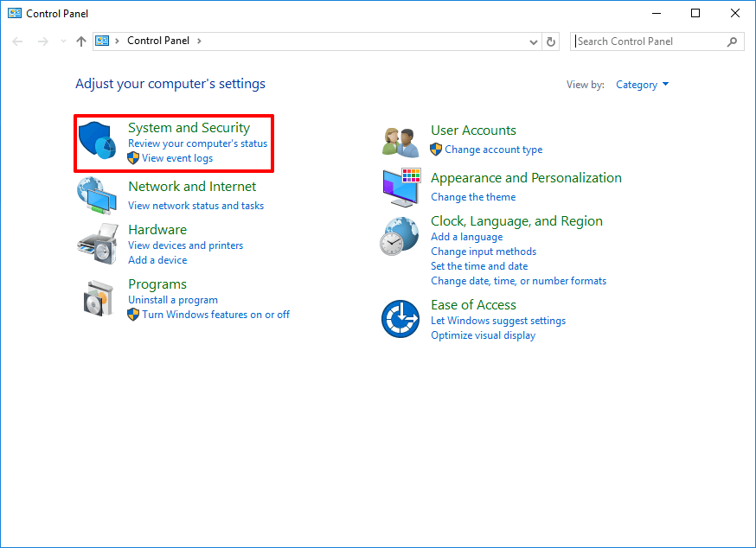This screenshot has height=548, width=756.
Task: Click the Search Control Panel field
Action: point(649,41)
